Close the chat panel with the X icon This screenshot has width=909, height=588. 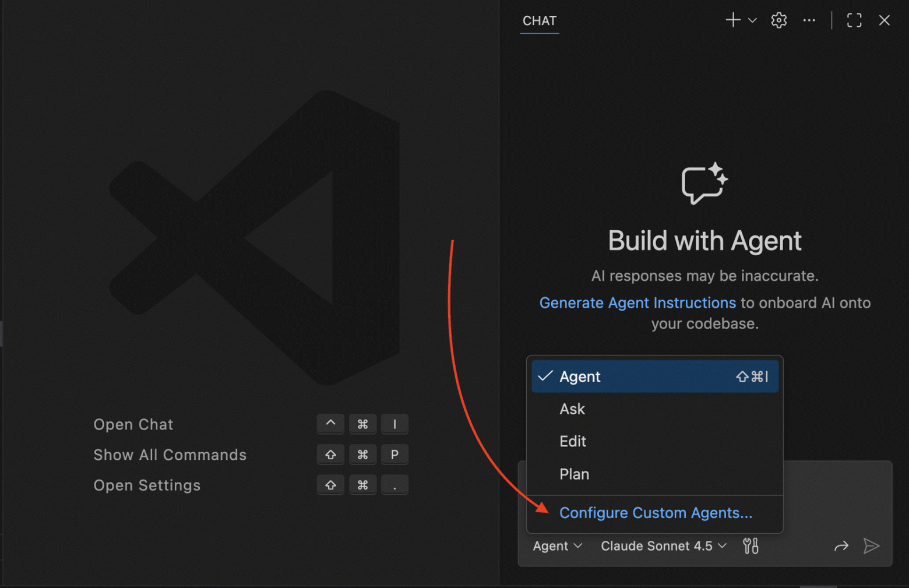[x=884, y=20]
